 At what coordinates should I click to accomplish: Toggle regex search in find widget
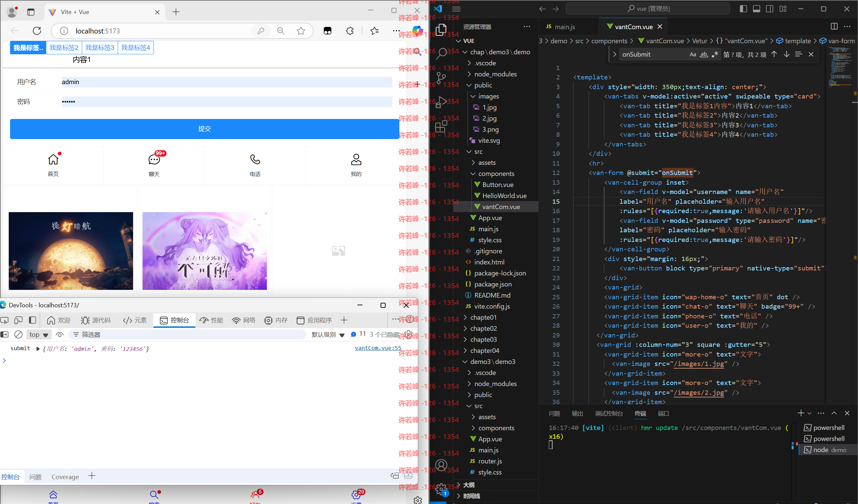click(x=714, y=54)
